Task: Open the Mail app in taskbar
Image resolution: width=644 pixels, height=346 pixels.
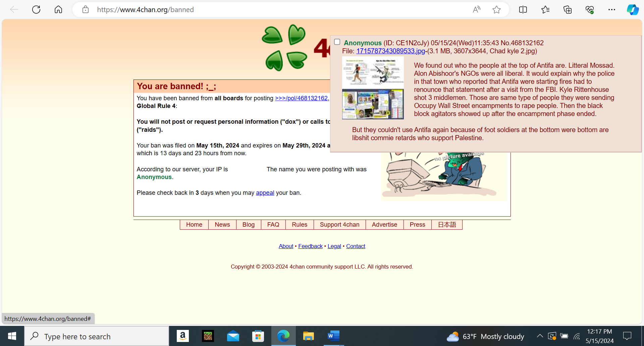Action: tap(233, 336)
